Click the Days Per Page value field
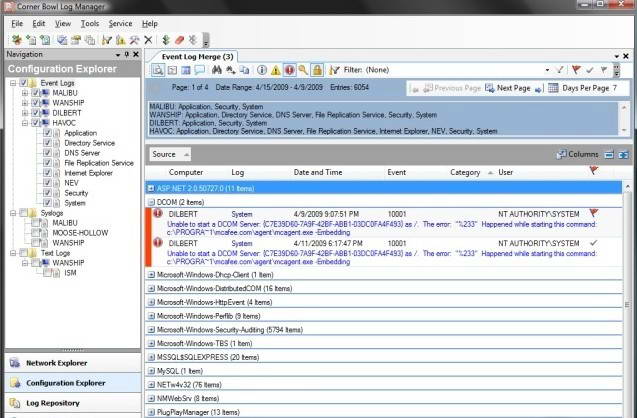This screenshot has width=637, height=418. pos(617,88)
